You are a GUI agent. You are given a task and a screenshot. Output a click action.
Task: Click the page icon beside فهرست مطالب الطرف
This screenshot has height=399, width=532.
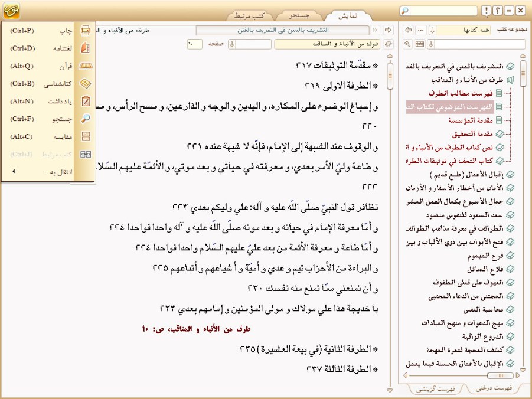(x=499, y=93)
